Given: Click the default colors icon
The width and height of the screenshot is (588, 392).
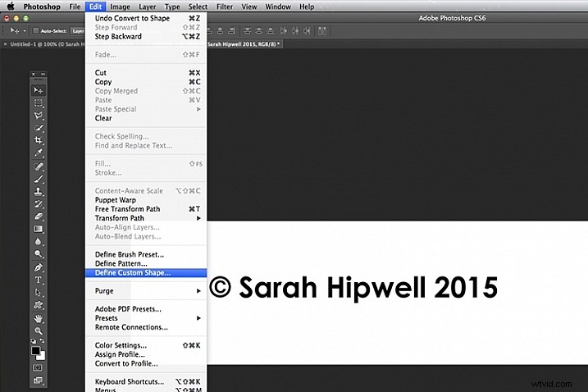Looking at the screenshot, I should [34, 341].
